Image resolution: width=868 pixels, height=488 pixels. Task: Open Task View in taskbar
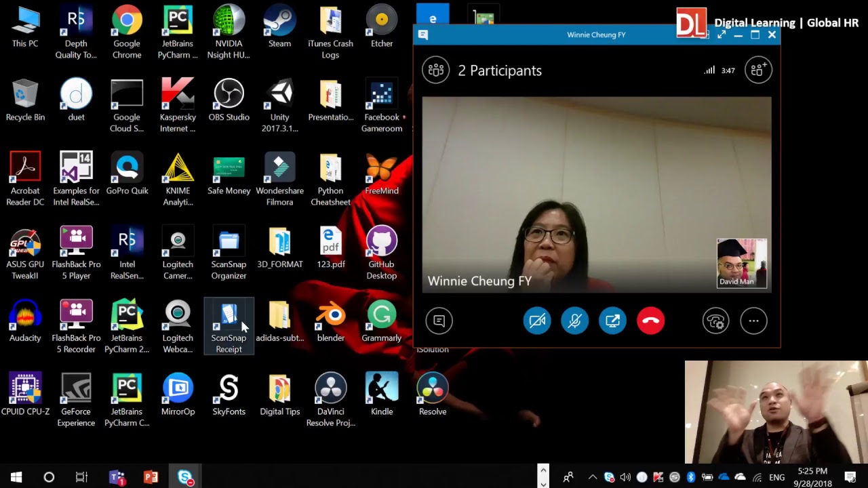point(81,477)
